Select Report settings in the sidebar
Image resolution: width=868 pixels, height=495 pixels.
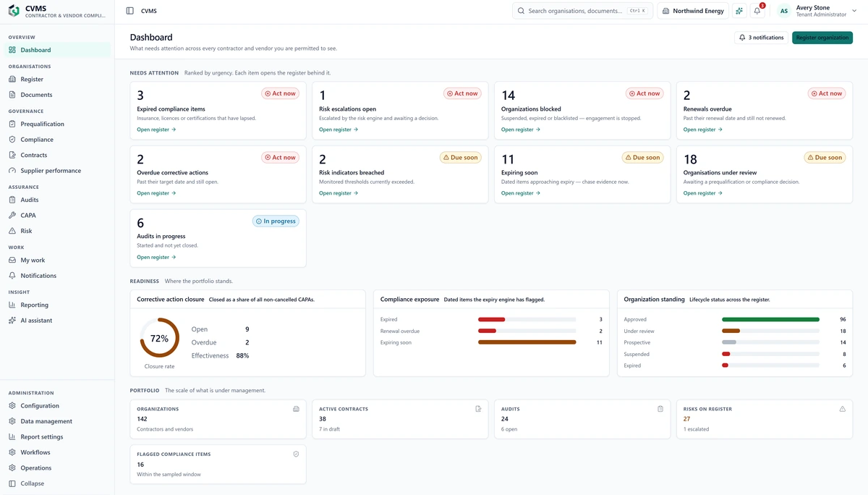coord(57,437)
